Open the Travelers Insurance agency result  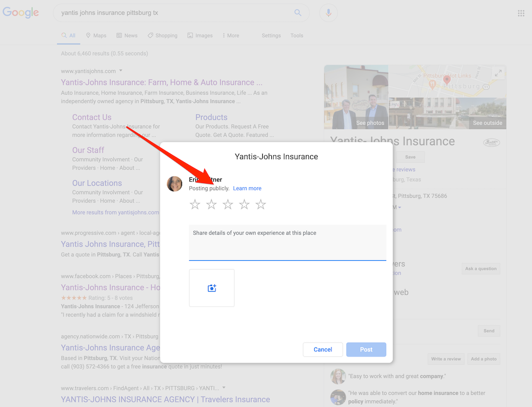165,400
